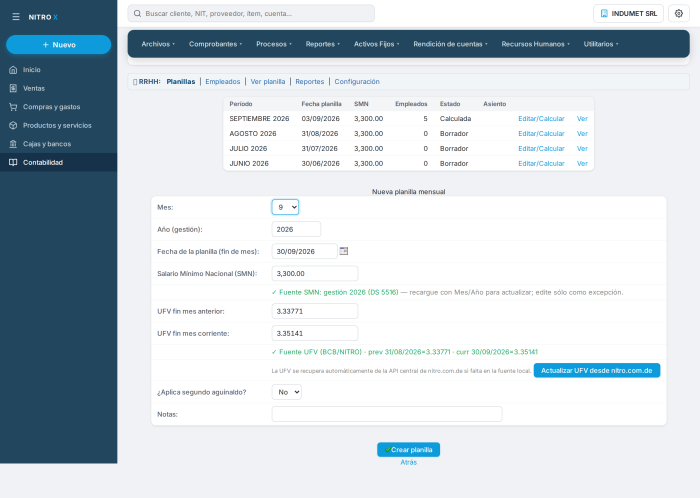
Task: Click the INDUMET SRL company icon
Action: pos(604,13)
